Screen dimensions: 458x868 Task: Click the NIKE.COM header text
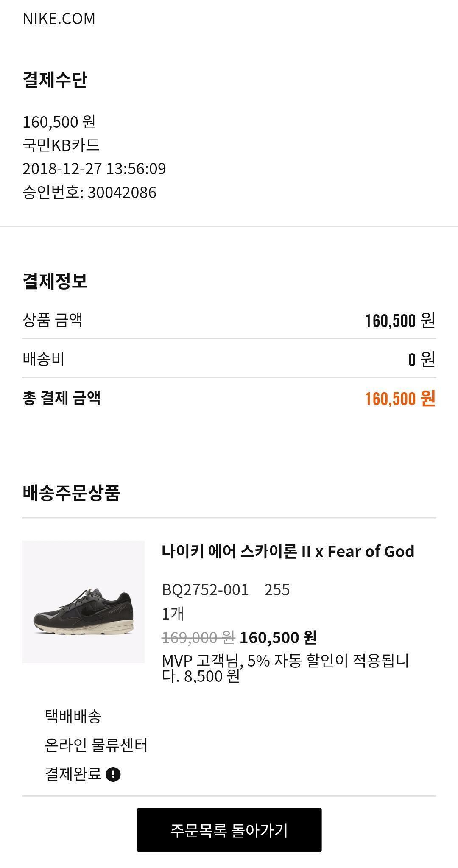pyautogui.click(x=59, y=19)
